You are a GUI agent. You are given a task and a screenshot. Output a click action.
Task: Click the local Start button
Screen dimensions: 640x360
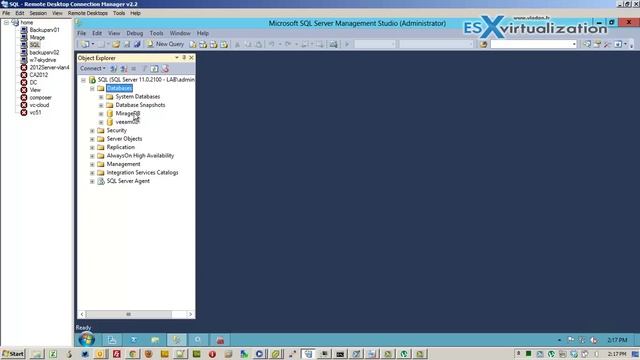click(13, 354)
